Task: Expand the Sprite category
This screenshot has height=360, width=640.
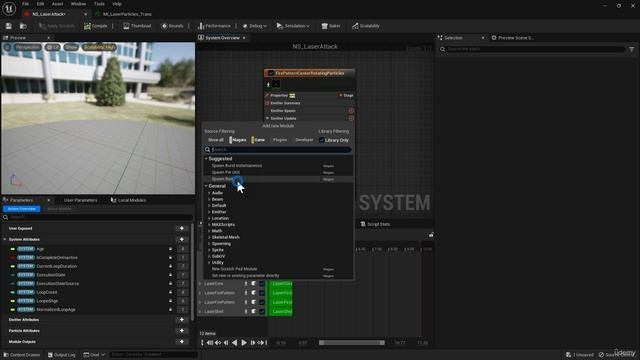Action: click(x=209, y=250)
